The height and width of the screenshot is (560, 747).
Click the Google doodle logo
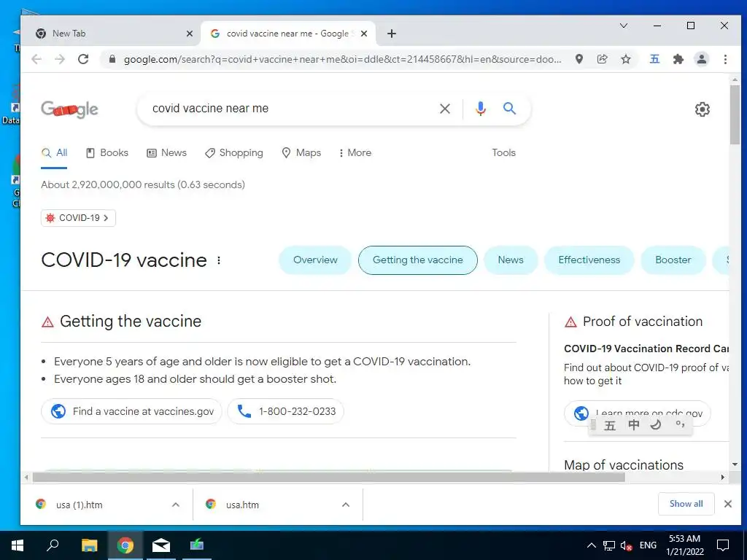point(69,109)
